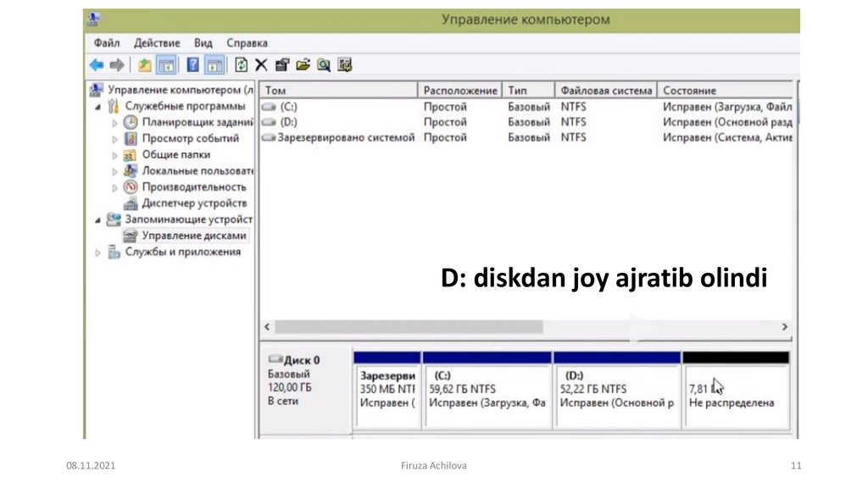Click the (D:) volume drive icon in list
Screen dimensions: 868x488
pyautogui.click(x=269, y=122)
